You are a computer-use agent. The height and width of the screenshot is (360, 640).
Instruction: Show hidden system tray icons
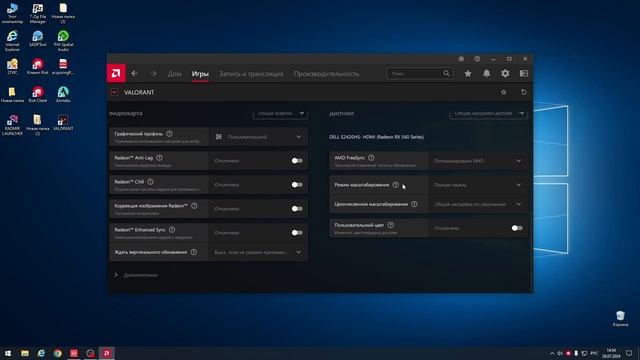coord(552,353)
